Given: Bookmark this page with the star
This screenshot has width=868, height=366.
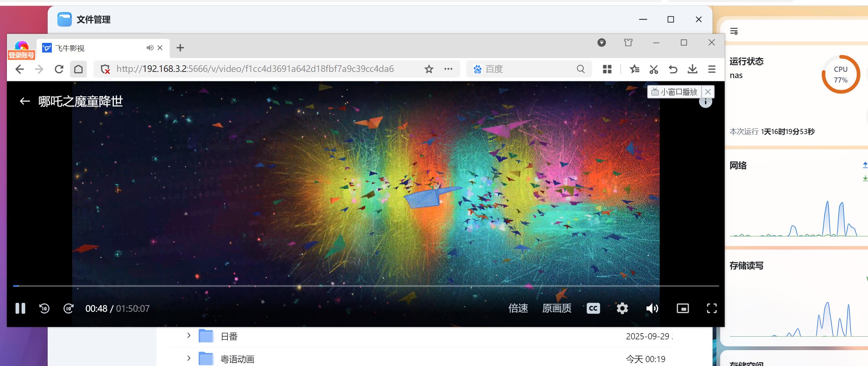Looking at the screenshot, I should click(429, 69).
